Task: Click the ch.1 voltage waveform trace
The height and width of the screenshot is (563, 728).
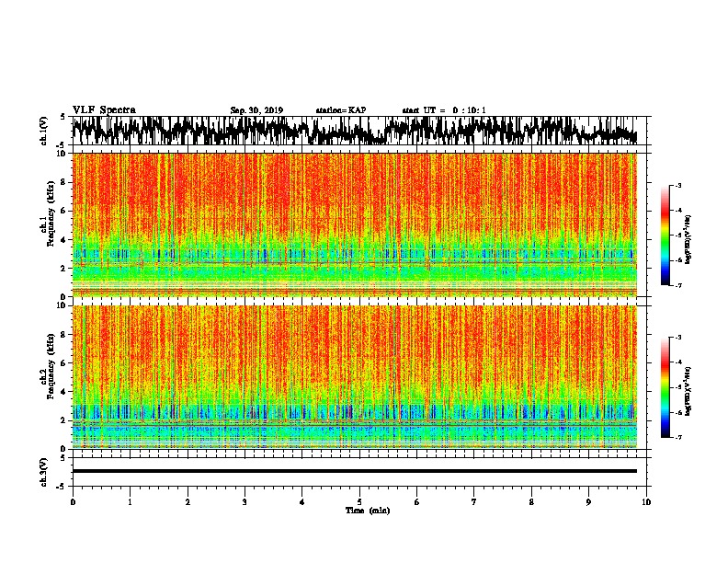Action: [x=354, y=131]
